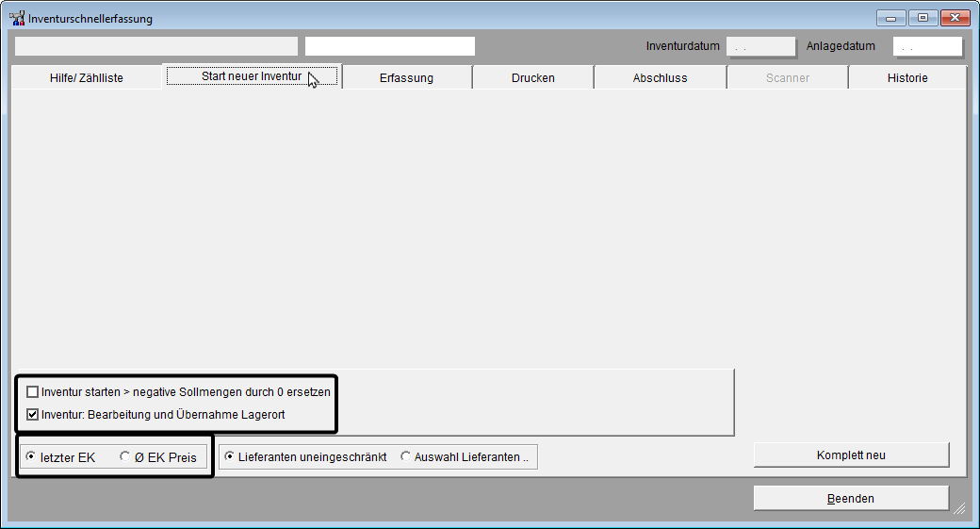980x529 pixels.
Task: Select the Start neuer Inventur tab
Action: pyautogui.click(x=252, y=76)
